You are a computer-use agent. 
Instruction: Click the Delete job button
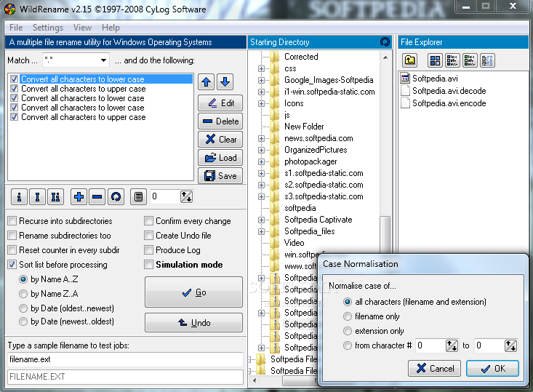pyautogui.click(x=220, y=121)
